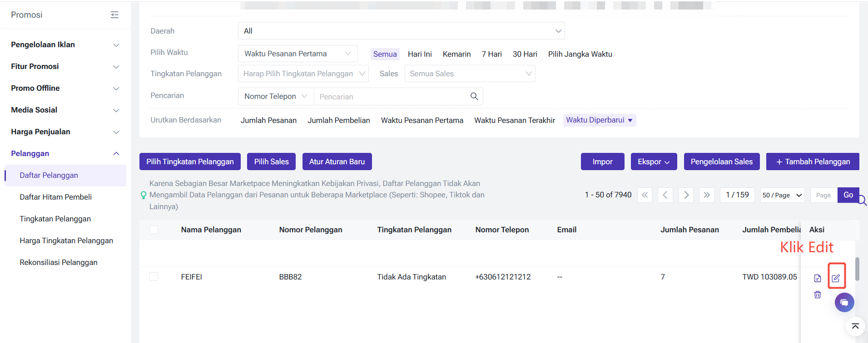Expand the Pengelolaan Iklan sidebar menu
The width and height of the screenshot is (868, 343).
click(x=65, y=44)
